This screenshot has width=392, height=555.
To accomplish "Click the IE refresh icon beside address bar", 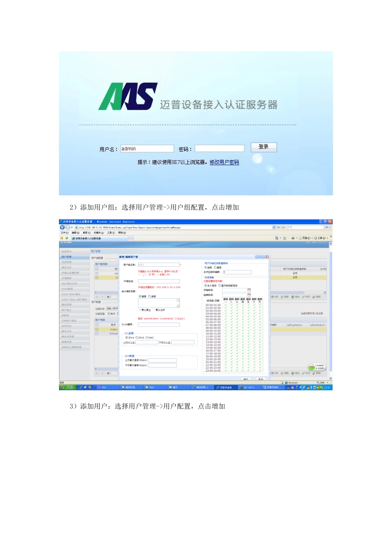I will coord(279,227).
